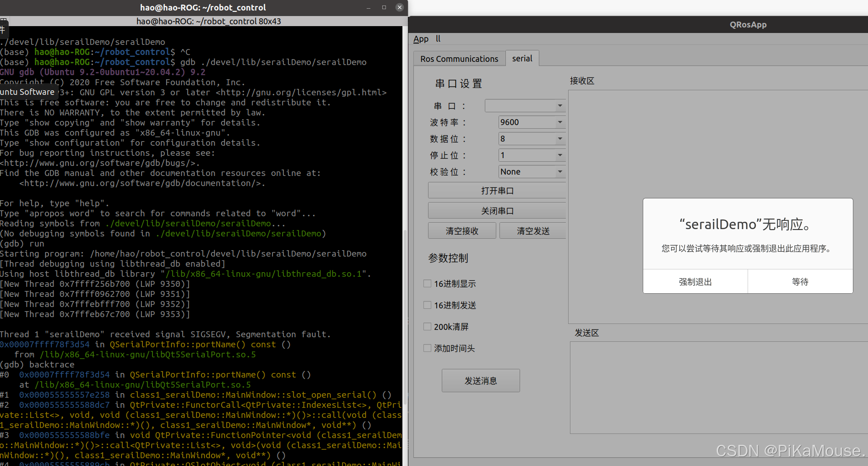Select the serial tab
Image resolution: width=868 pixels, height=466 pixels.
pyautogui.click(x=522, y=58)
